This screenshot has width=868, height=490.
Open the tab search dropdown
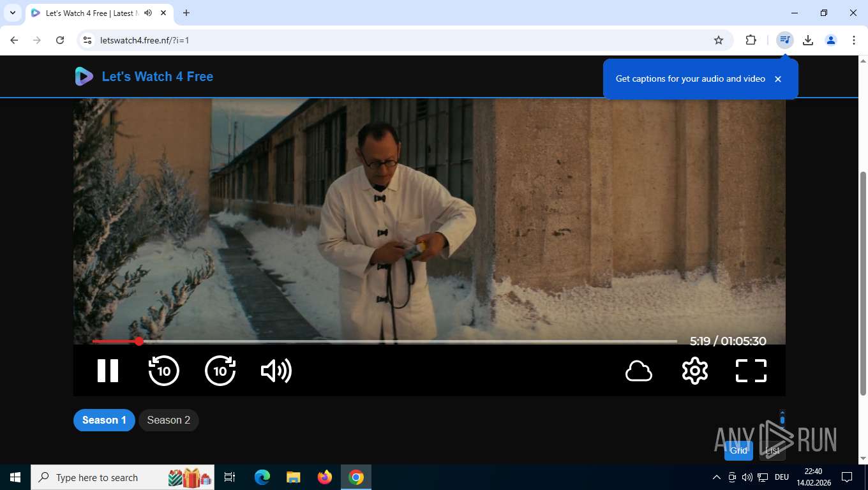(12, 13)
